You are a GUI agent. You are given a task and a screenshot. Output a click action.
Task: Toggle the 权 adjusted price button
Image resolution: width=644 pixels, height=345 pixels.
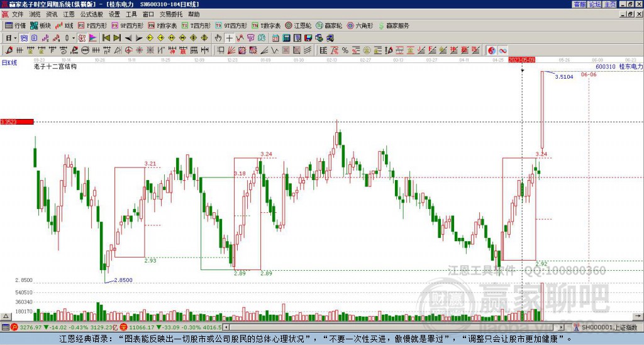[82, 38]
